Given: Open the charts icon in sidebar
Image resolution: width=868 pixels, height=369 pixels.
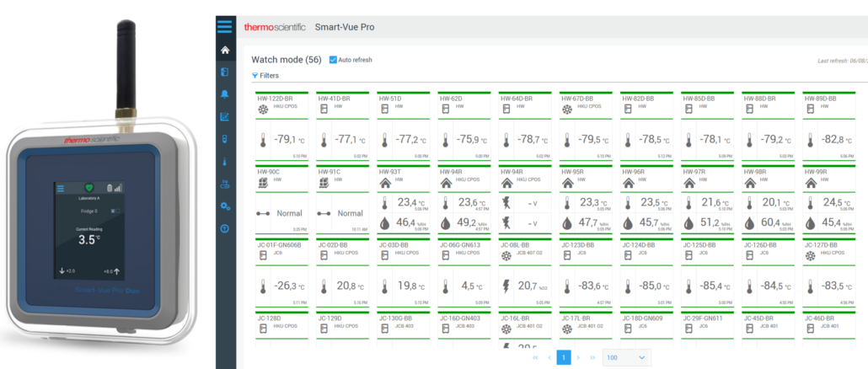Looking at the screenshot, I should [224, 117].
